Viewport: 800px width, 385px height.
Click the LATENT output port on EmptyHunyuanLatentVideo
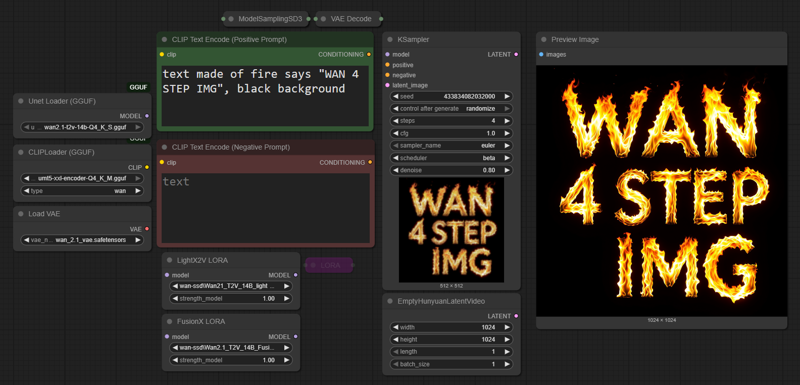516,316
